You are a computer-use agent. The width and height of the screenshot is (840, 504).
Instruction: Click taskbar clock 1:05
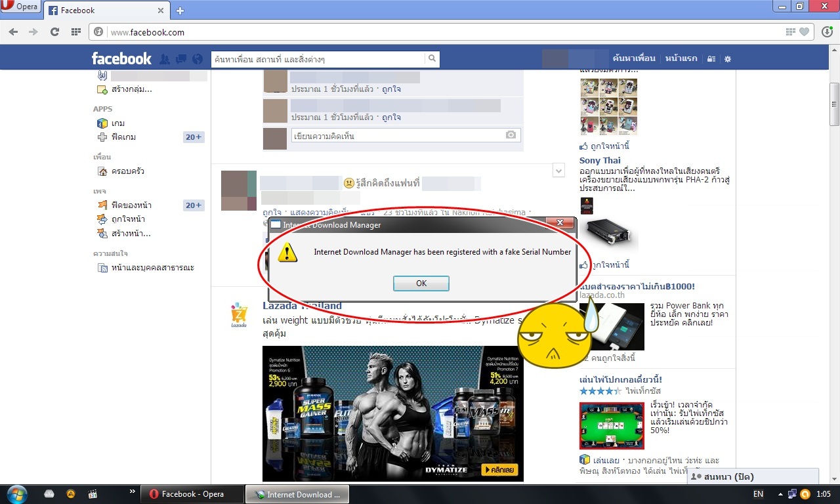point(824,494)
